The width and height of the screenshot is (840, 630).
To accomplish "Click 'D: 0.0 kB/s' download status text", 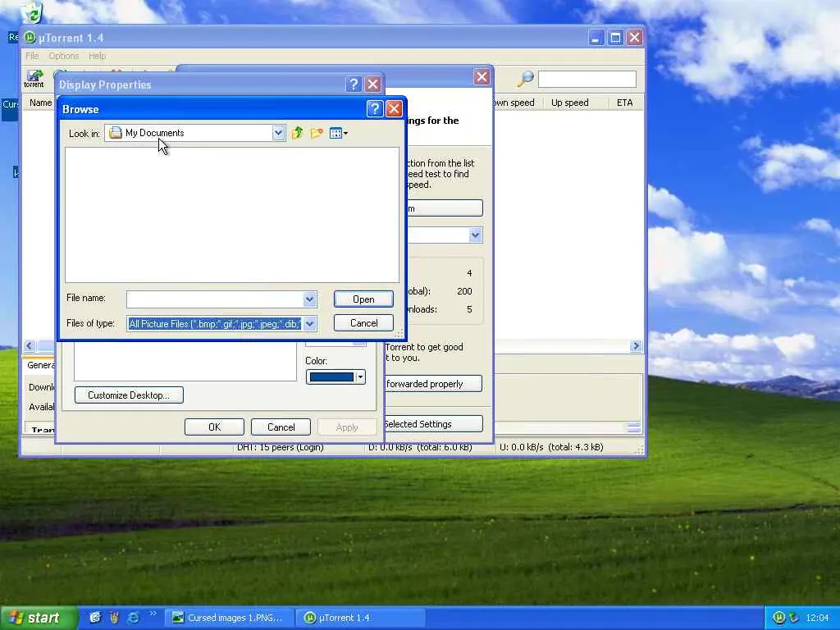I will pos(420,447).
